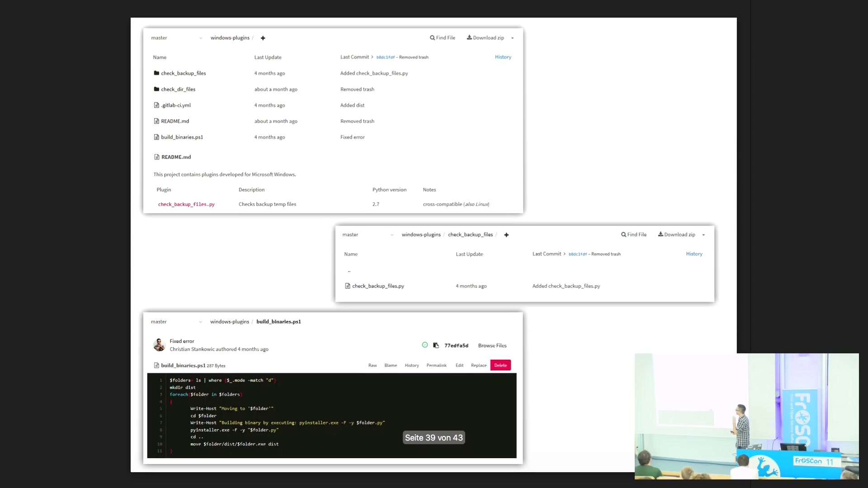Click the Replace button
Image resolution: width=868 pixels, height=488 pixels.
(x=479, y=366)
